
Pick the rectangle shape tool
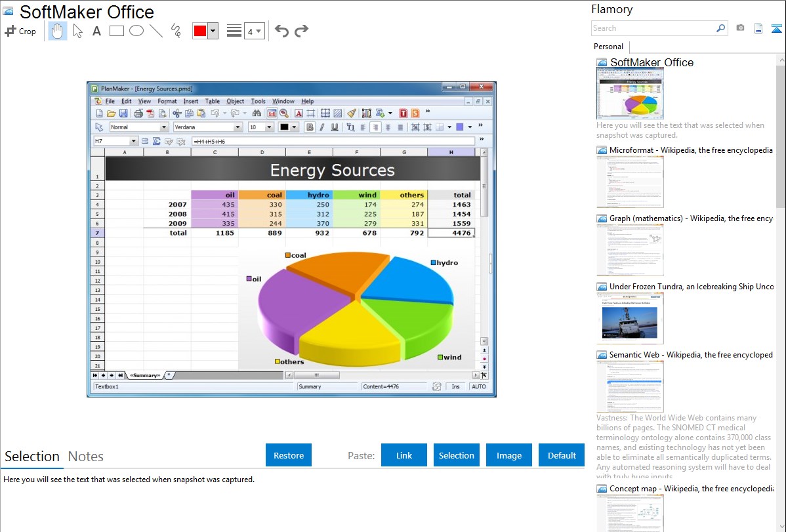[x=116, y=31]
